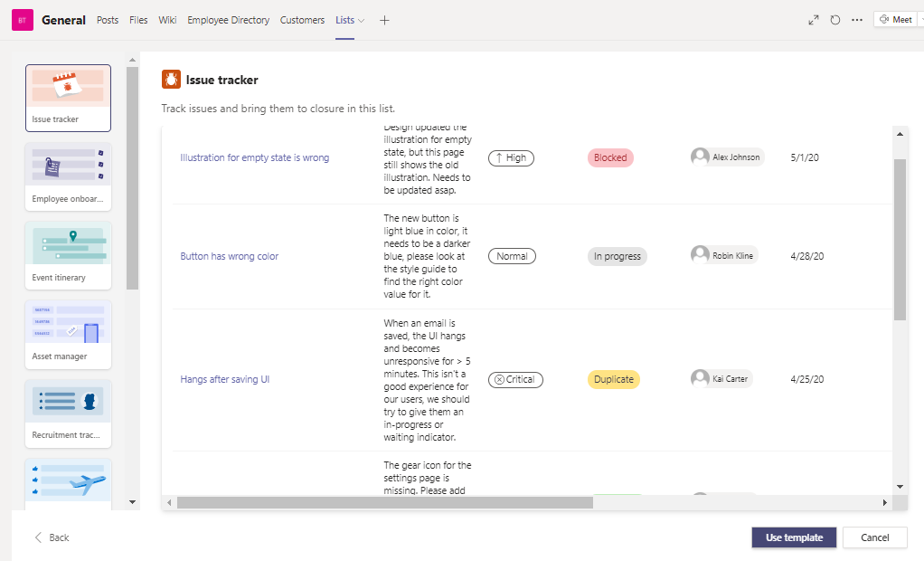Expand the Lists tab dropdown
924x561 pixels.
pyautogui.click(x=362, y=20)
